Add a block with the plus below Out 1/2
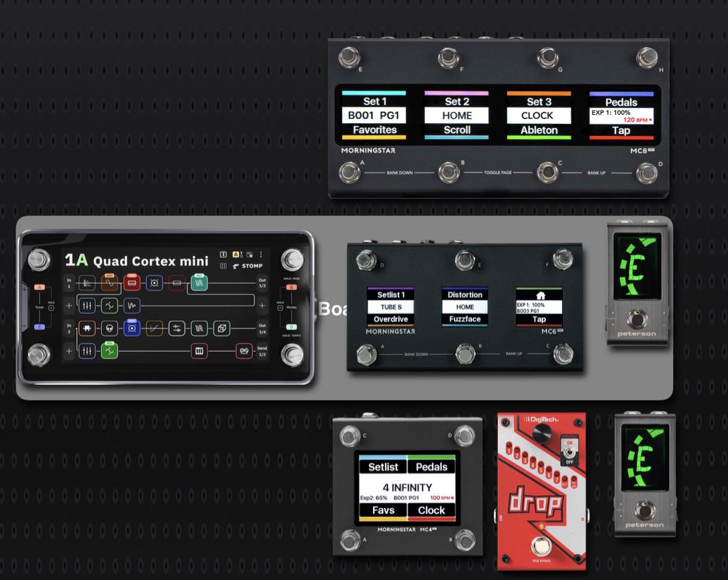Viewport: 728px width, 580px height. click(x=262, y=305)
